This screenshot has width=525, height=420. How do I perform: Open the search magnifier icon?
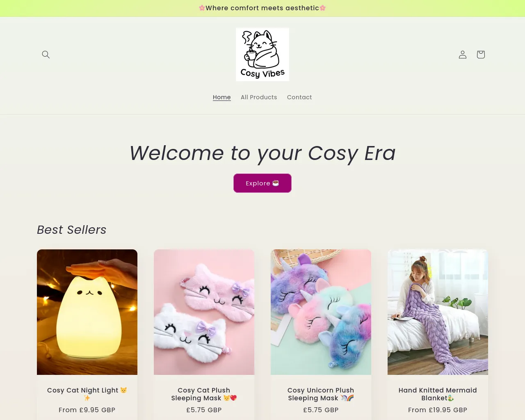[46, 55]
